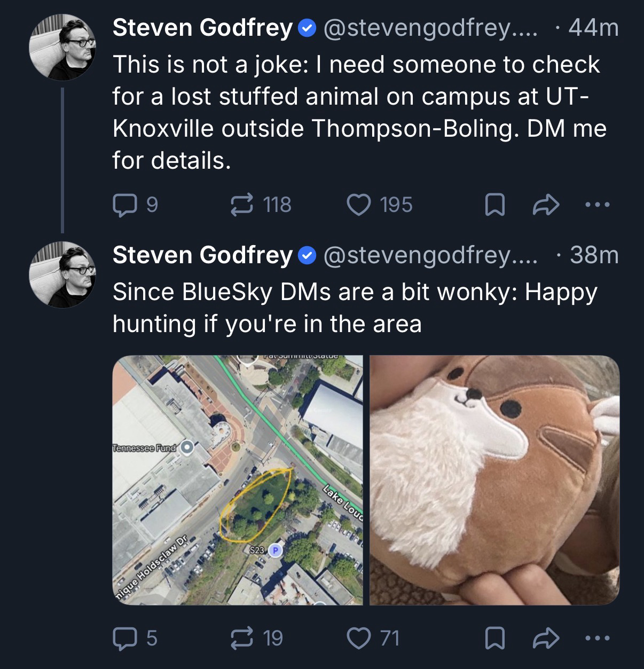The width and height of the screenshot is (644, 669).
Task: Open the 44m timestamp of first post
Action: (593, 28)
